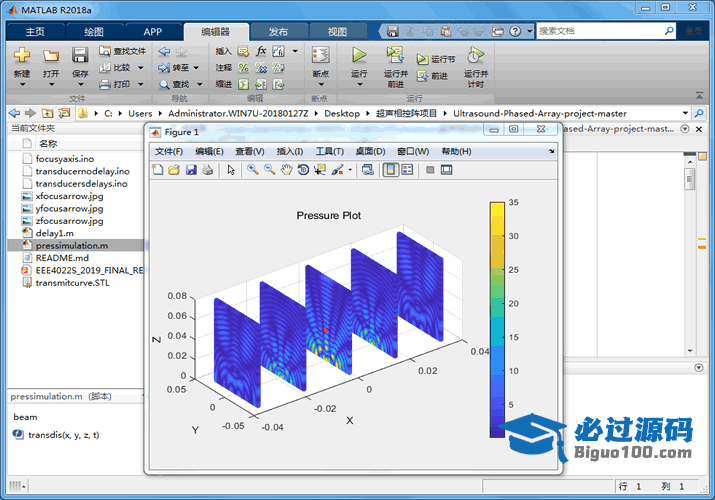Click transdis(x, y, z, t) function entry
Viewport: 715px width, 500px height.
point(63,435)
